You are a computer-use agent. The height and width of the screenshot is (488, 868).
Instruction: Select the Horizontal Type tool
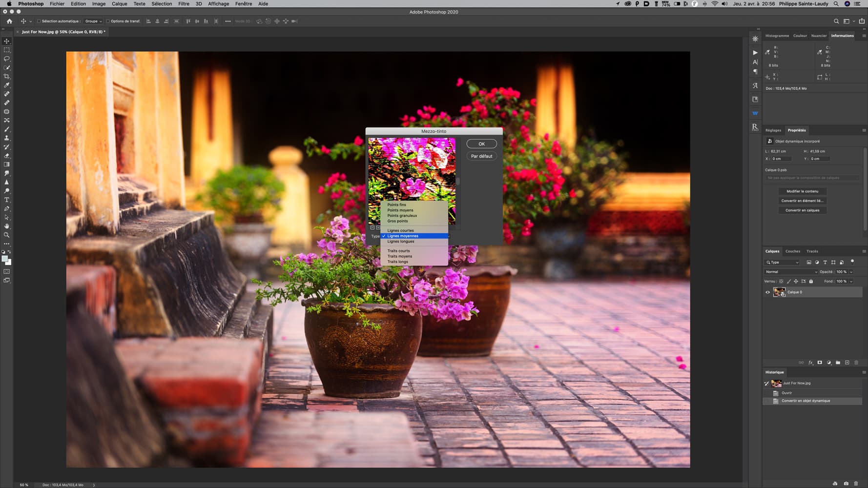coord(7,200)
